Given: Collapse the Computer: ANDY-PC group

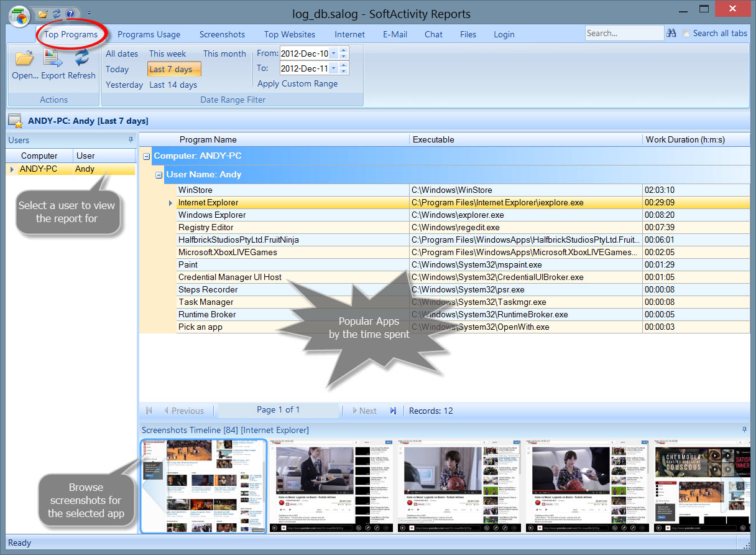Looking at the screenshot, I should (147, 156).
